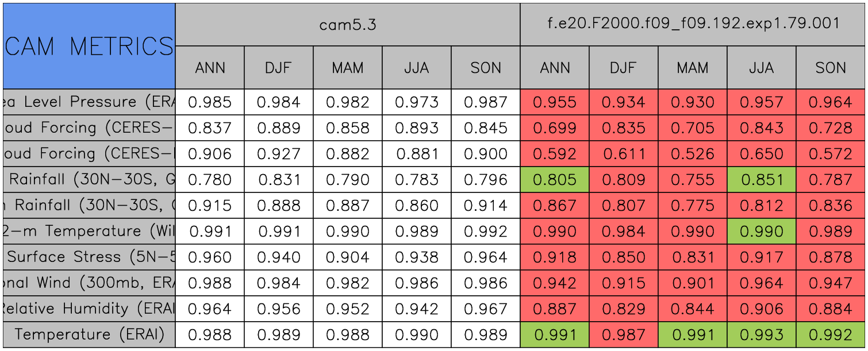Click the green 0.851 cell
Image resolution: width=868 pixels, height=351 pixels.
click(x=762, y=180)
